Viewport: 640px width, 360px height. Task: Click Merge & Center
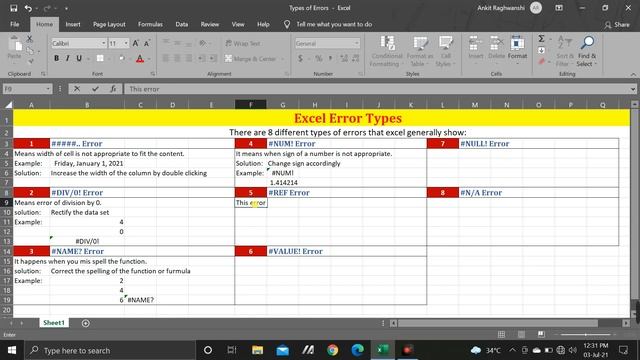pyautogui.click(x=251, y=59)
